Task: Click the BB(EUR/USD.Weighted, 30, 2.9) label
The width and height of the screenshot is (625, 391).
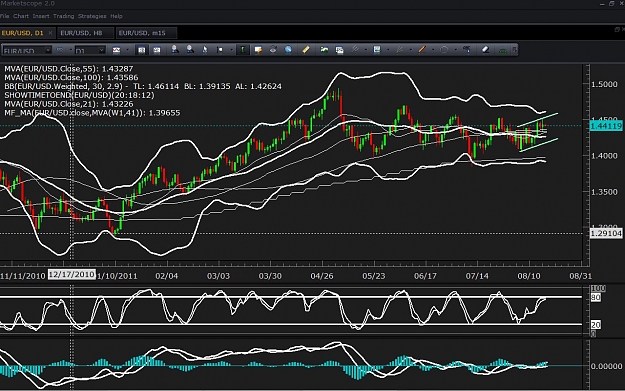Action: tap(143, 86)
